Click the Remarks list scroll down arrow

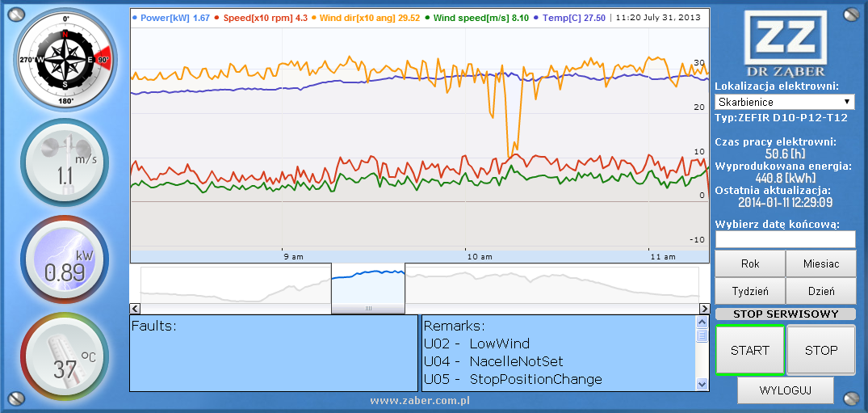[x=702, y=384]
